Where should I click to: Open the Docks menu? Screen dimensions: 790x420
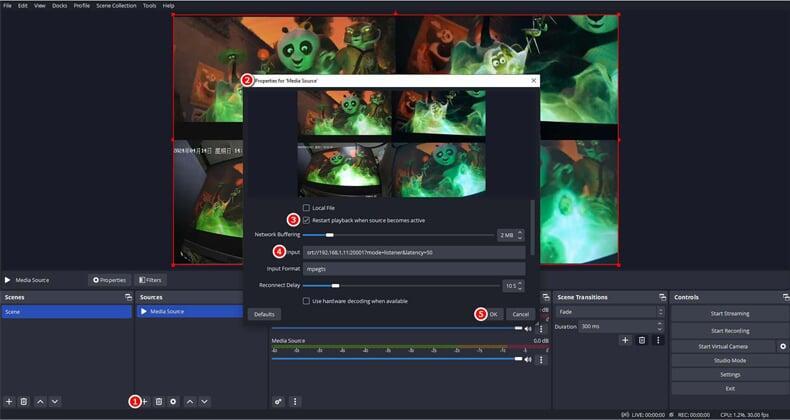[x=59, y=6]
